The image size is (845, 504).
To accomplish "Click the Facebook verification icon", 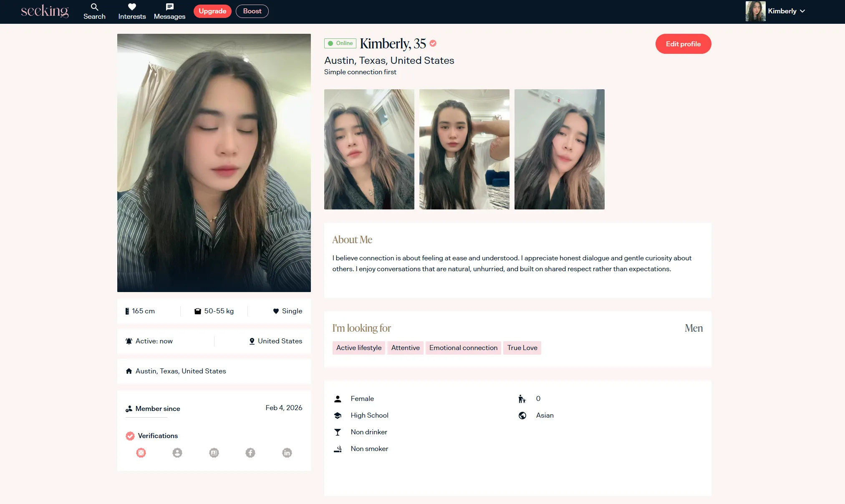I will tap(250, 453).
